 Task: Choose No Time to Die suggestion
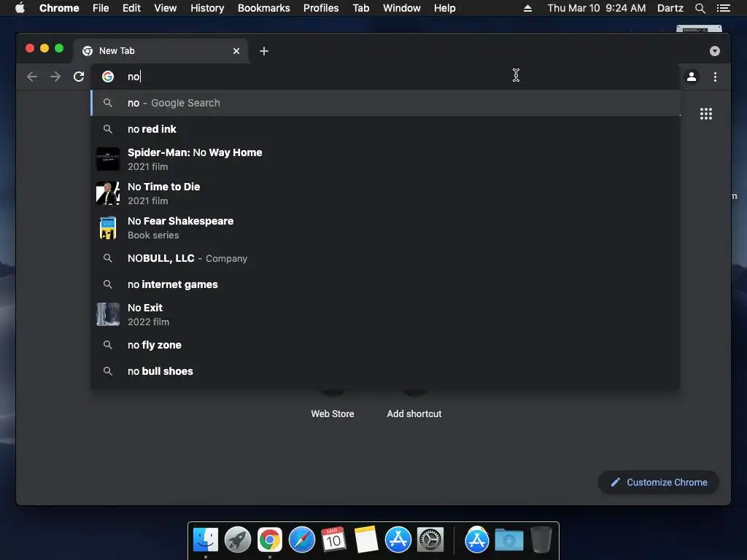pos(385,193)
